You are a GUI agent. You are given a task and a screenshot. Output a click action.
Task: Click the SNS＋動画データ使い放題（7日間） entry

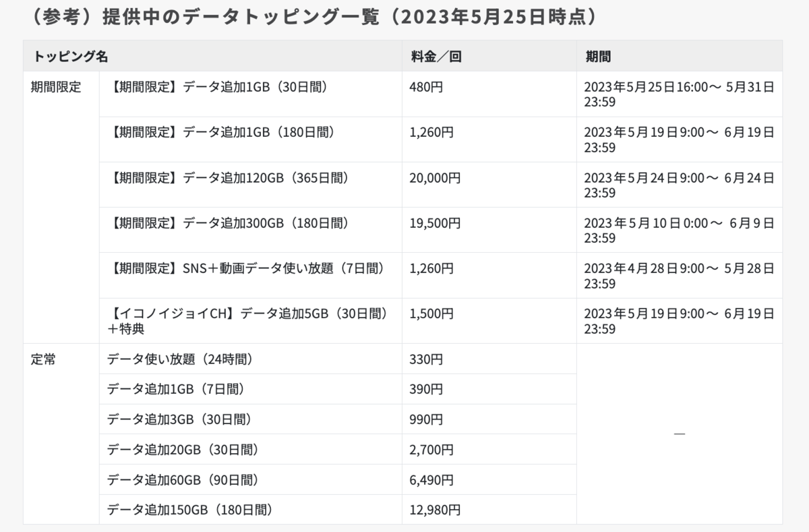coord(246,268)
